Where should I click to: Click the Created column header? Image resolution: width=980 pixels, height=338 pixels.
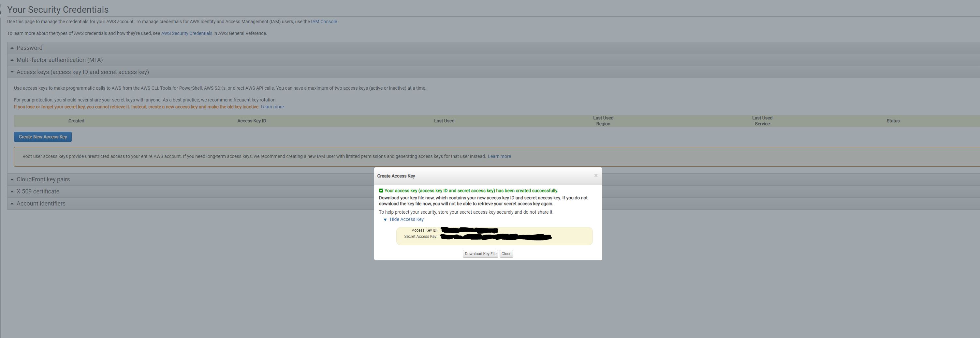(76, 121)
